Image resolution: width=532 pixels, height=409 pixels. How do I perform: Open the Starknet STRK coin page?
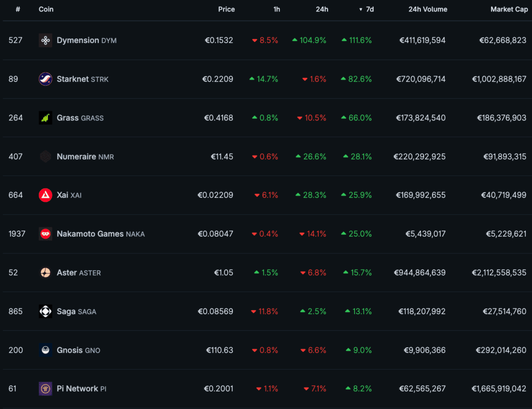[x=82, y=79]
